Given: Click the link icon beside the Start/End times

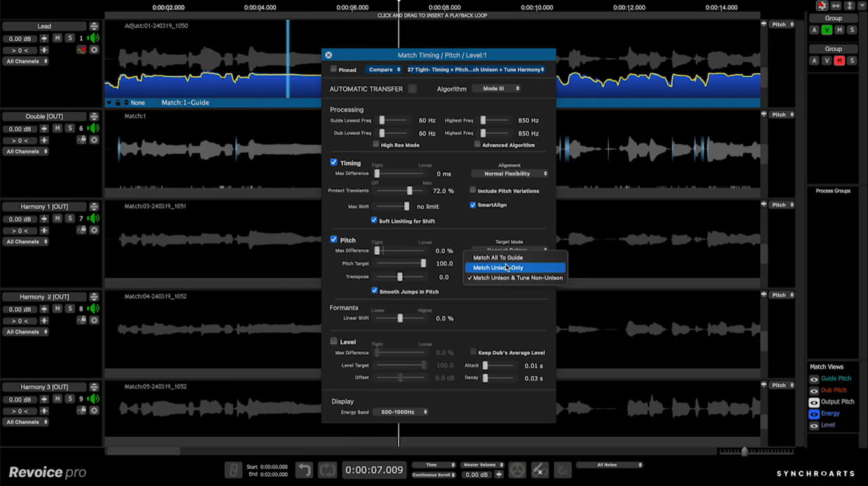Looking at the screenshot, I should (x=233, y=469).
